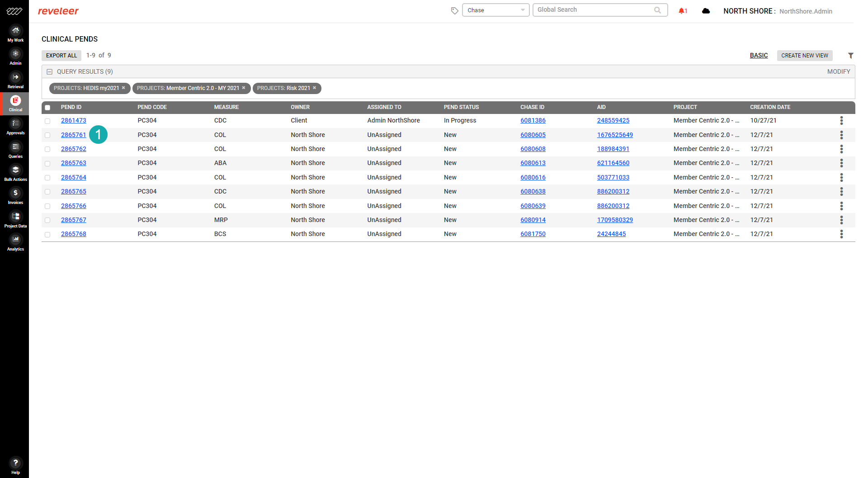
Task: Check the box for pend 2865765
Action: point(47,192)
